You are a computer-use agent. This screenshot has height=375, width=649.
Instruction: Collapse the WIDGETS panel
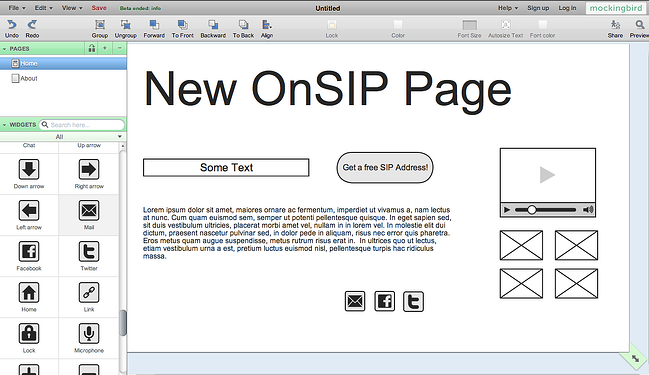click(5, 125)
